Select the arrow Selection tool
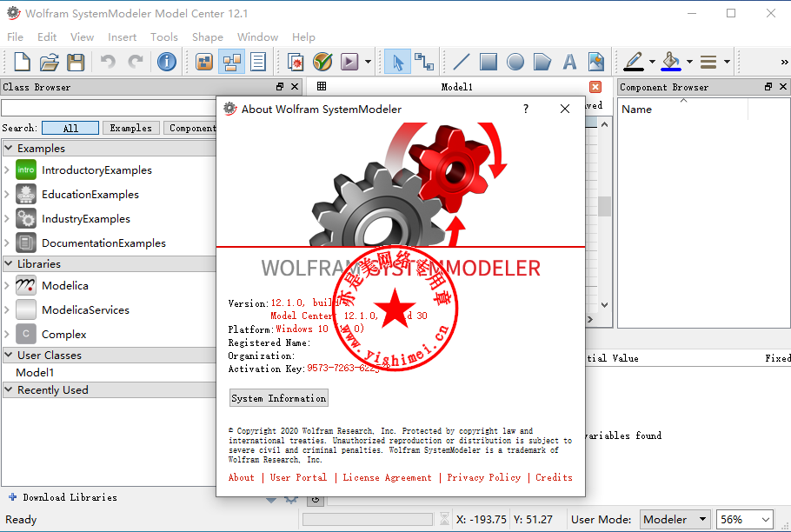Image resolution: width=791 pixels, height=532 pixels. (397, 62)
